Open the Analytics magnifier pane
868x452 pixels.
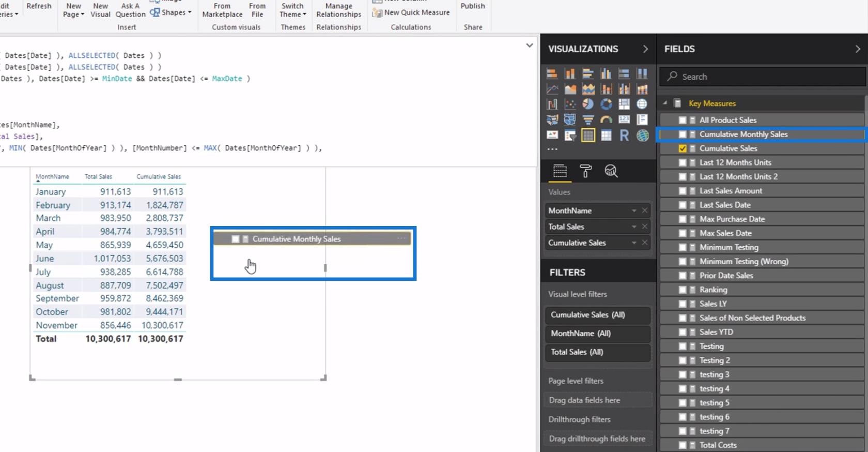click(611, 171)
